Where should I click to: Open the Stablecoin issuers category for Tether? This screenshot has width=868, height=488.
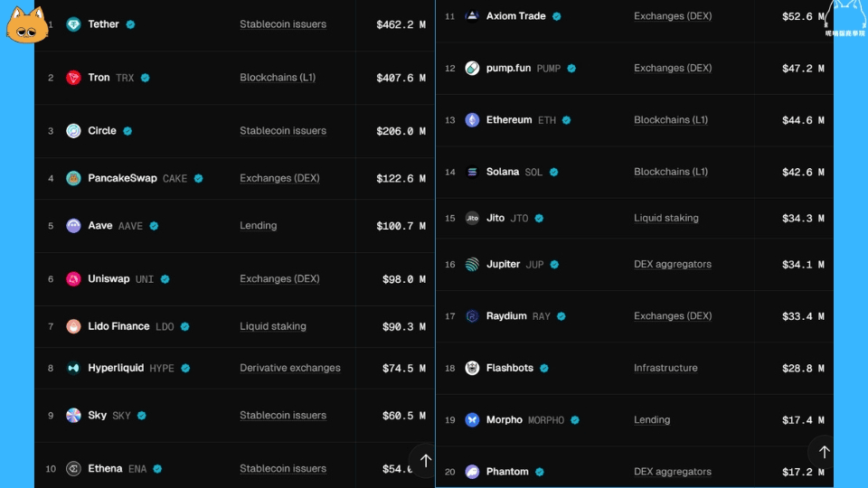click(283, 24)
